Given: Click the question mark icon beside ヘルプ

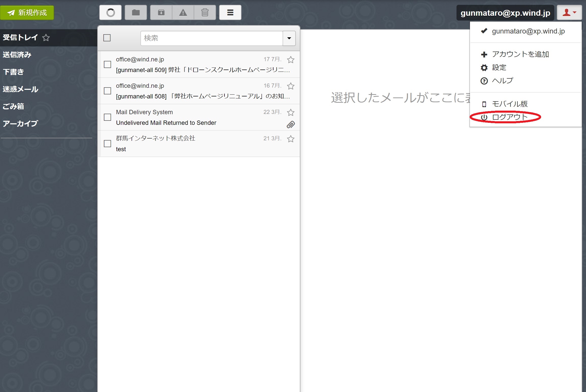Looking at the screenshot, I should click(484, 81).
